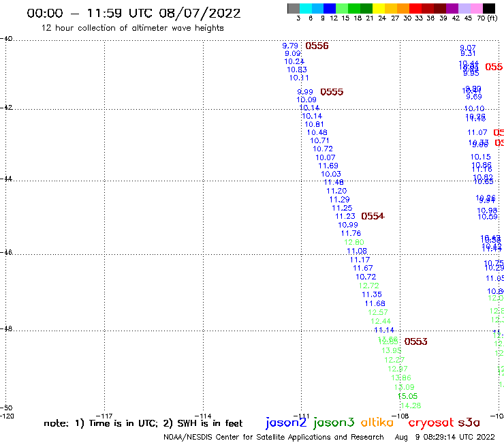
Task: Click the altika satellite legend label
Action: click(377, 423)
